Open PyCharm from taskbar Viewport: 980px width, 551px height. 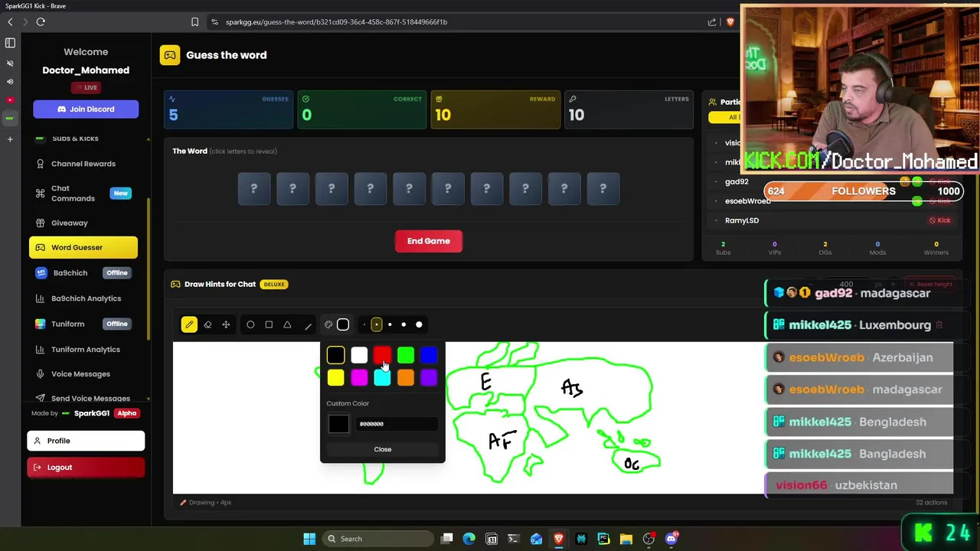[x=603, y=539]
